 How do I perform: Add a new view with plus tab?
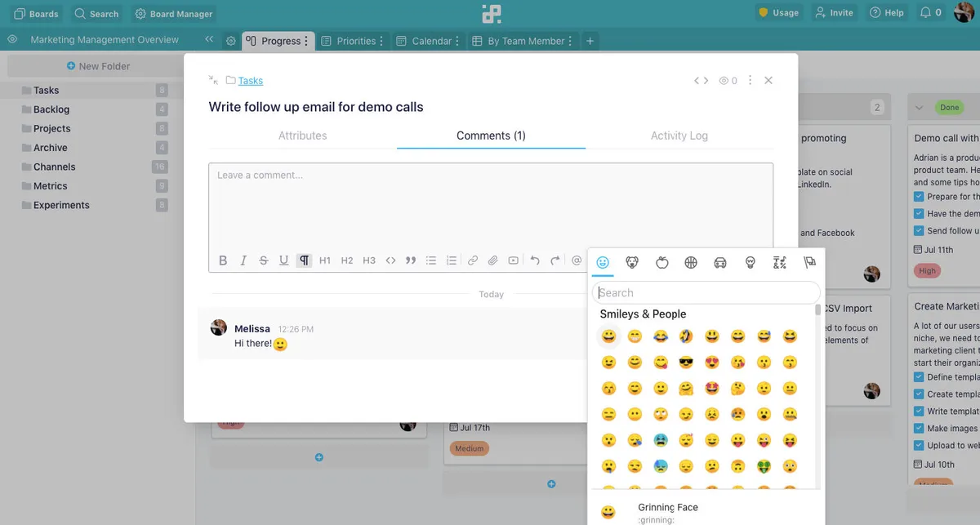pos(590,41)
